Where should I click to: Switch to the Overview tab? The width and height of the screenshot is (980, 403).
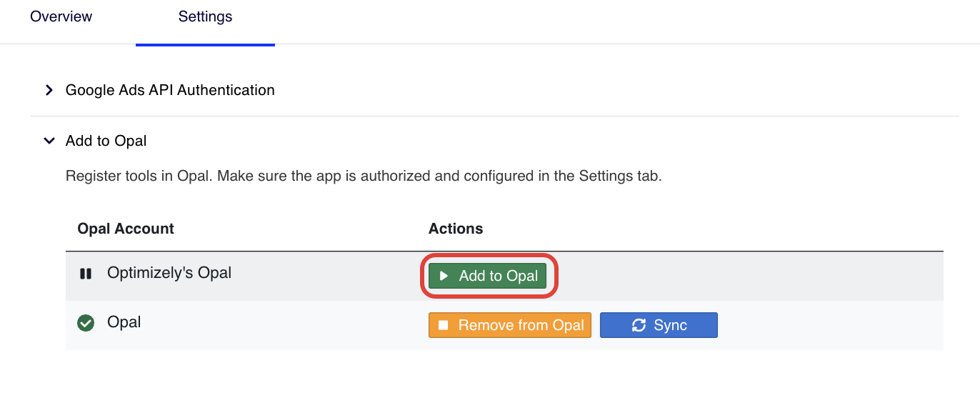[61, 16]
